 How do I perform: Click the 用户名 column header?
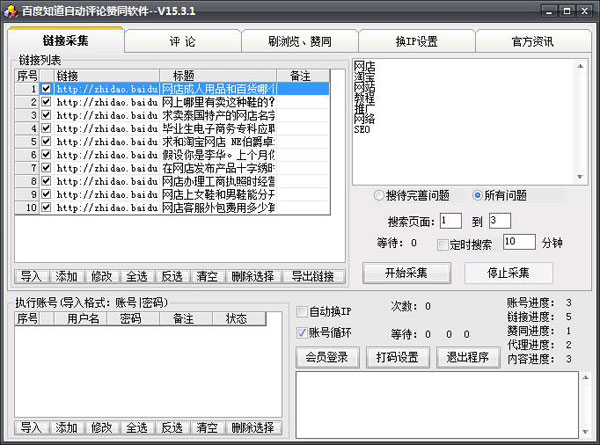point(80,318)
